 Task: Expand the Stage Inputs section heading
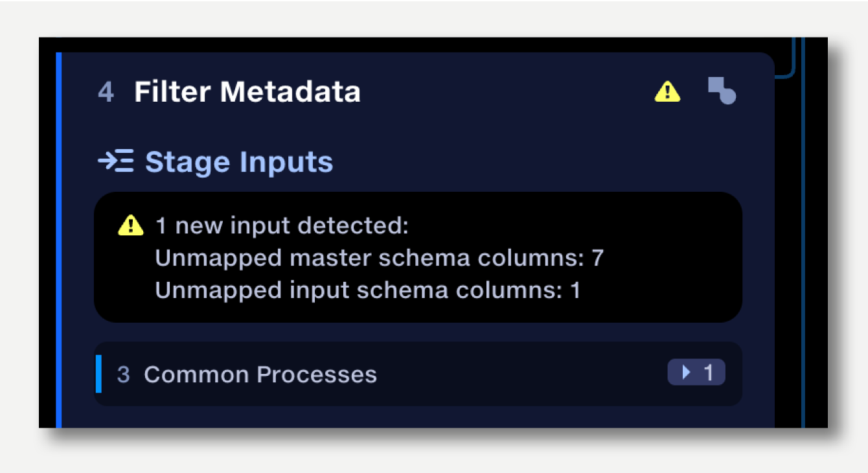click(x=216, y=161)
